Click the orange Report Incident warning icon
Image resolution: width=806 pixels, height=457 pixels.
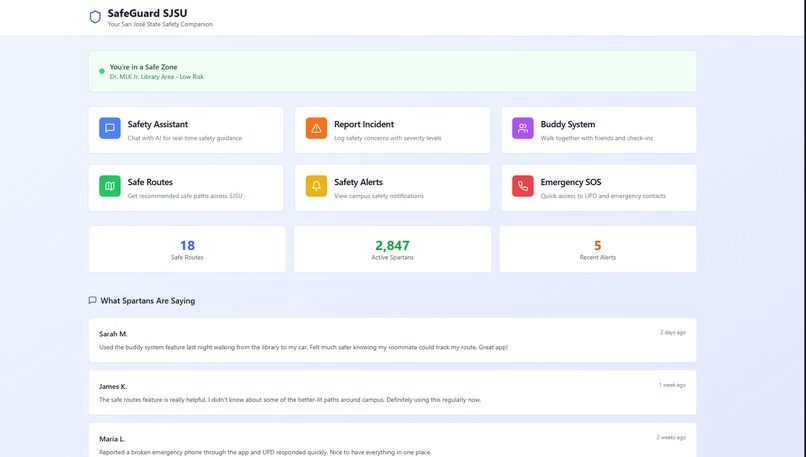pyautogui.click(x=316, y=129)
